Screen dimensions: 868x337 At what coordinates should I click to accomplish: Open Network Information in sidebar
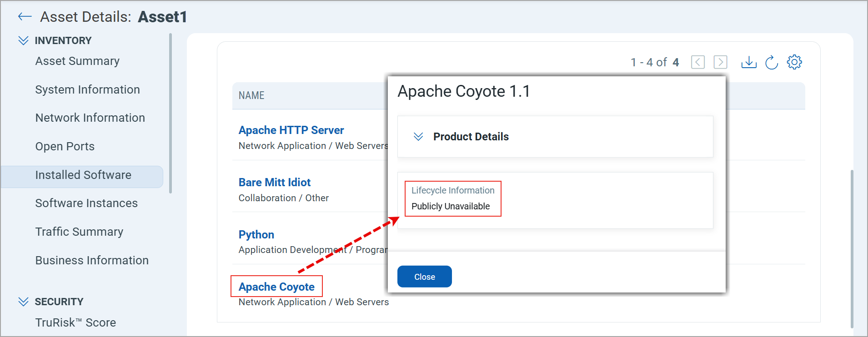click(90, 118)
